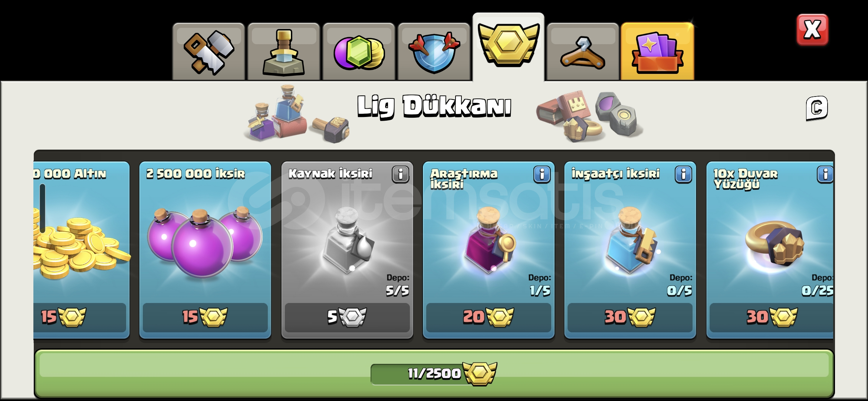Viewport: 868px width, 401px height.
Task: Click the league medal icon on progress bar
Action: click(x=479, y=374)
